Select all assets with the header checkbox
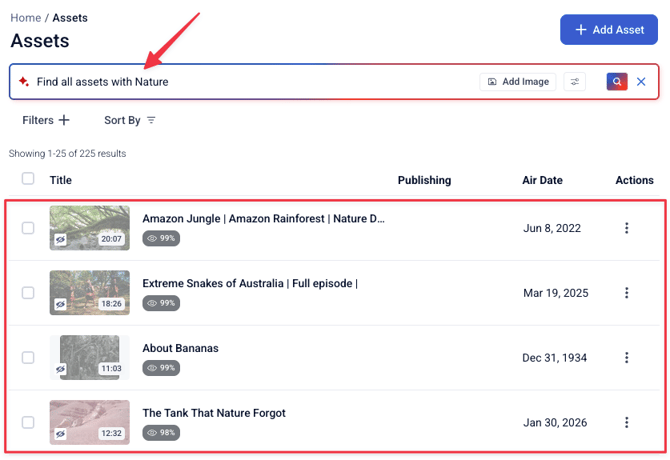The image size is (670, 460). tap(28, 179)
